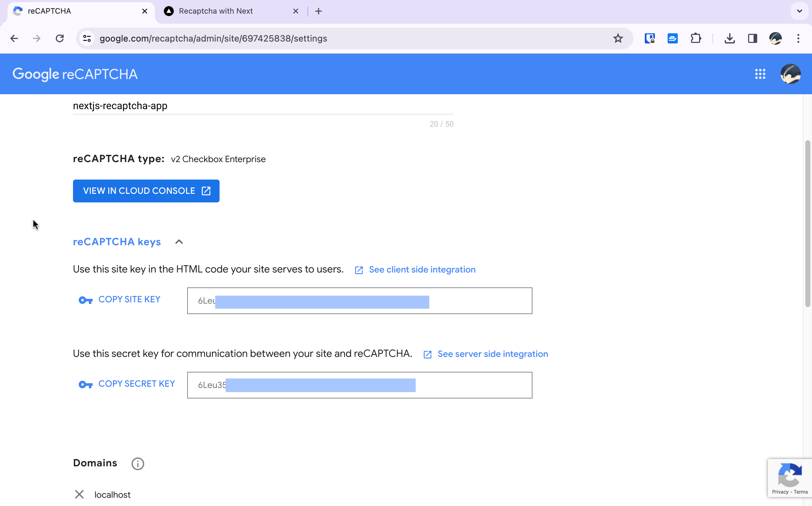Remove localhost from Domains list

(x=79, y=494)
